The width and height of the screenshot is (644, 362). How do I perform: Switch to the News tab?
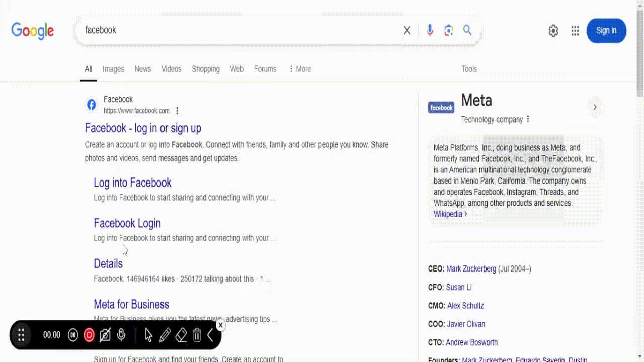tap(142, 69)
